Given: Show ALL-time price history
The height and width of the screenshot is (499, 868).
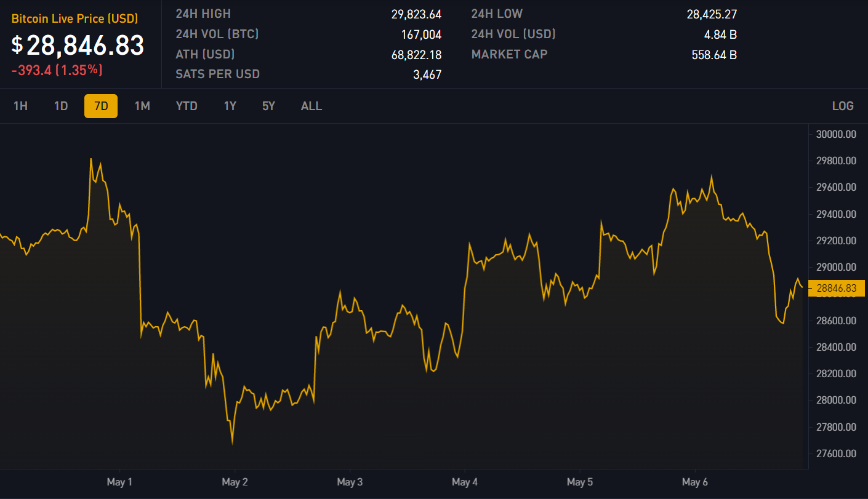Looking at the screenshot, I should coord(311,106).
